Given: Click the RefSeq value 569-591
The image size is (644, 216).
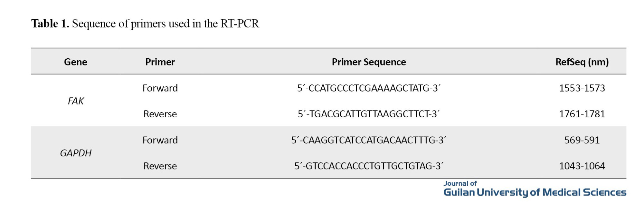Looking at the screenshot, I should coord(582,140).
